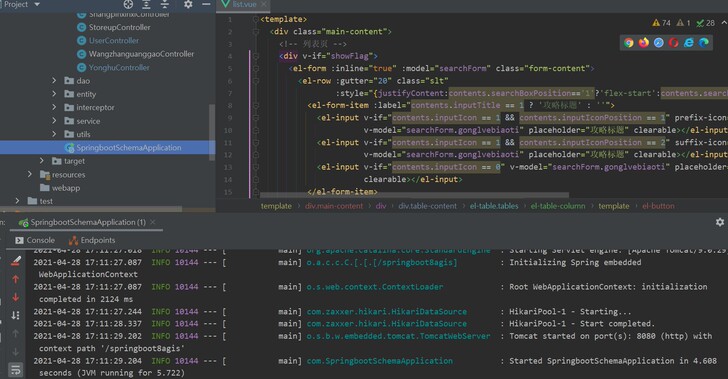The height and width of the screenshot is (379, 728).
Task: Select el-button breadcrumb
Action: click(658, 206)
